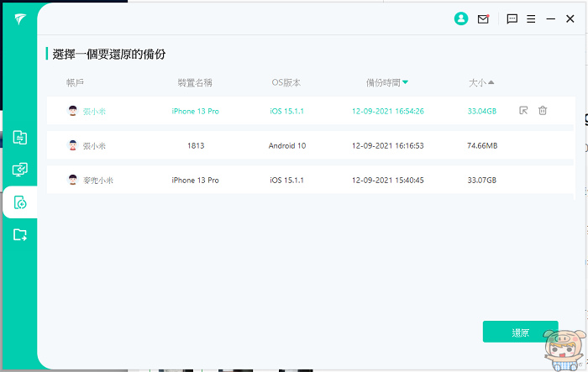588x372 pixels.
Task: Click the 帳戶 column header
Action: (x=76, y=82)
